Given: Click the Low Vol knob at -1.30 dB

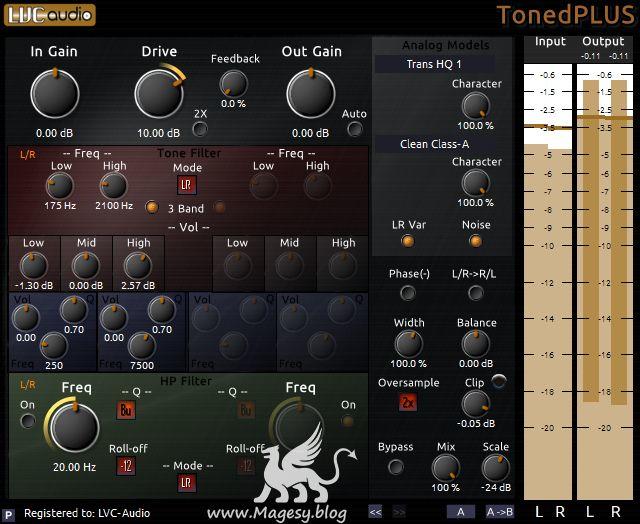Looking at the screenshot, I should coord(33,266).
